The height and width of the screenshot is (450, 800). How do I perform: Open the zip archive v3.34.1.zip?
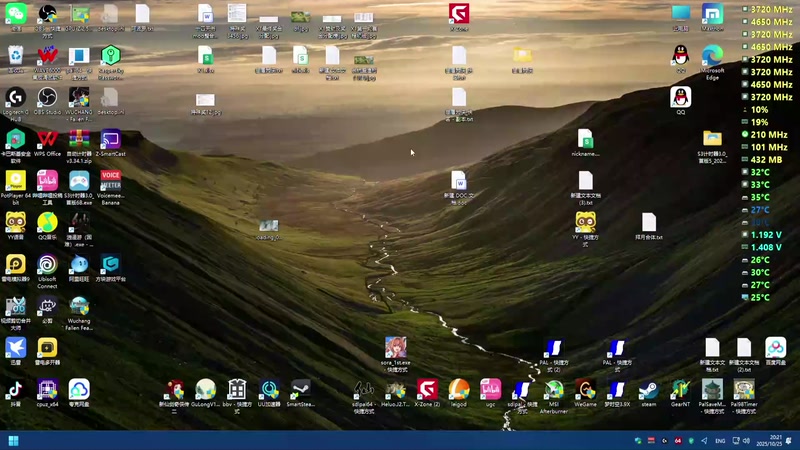tap(79, 139)
